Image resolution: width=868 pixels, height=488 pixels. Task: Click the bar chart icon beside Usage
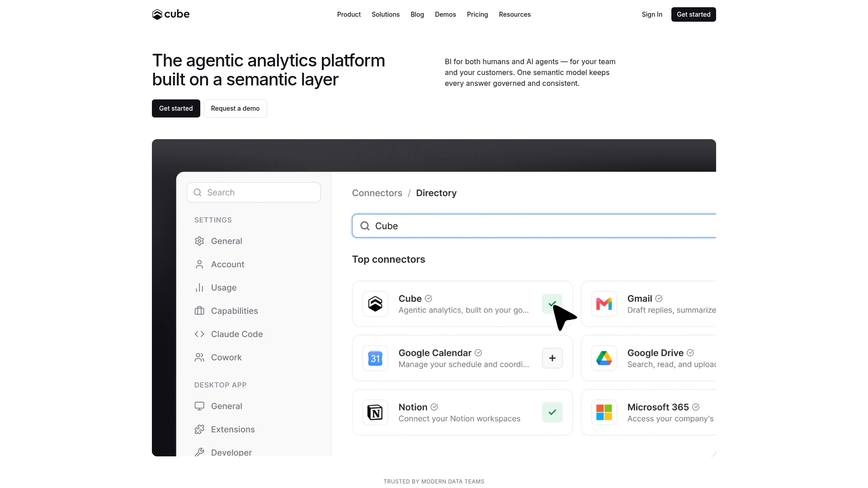point(199,288)
